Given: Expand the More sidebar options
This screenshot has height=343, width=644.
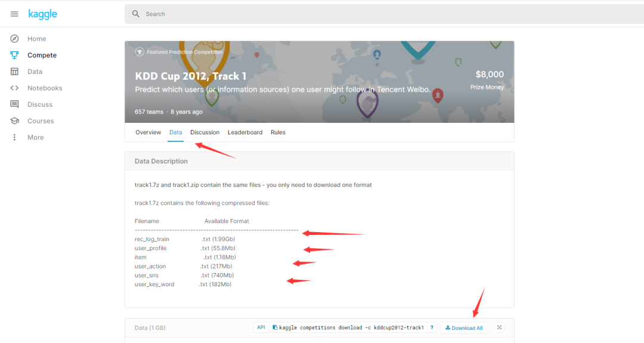Looking at the screenshot, I should tap(14, 137).
